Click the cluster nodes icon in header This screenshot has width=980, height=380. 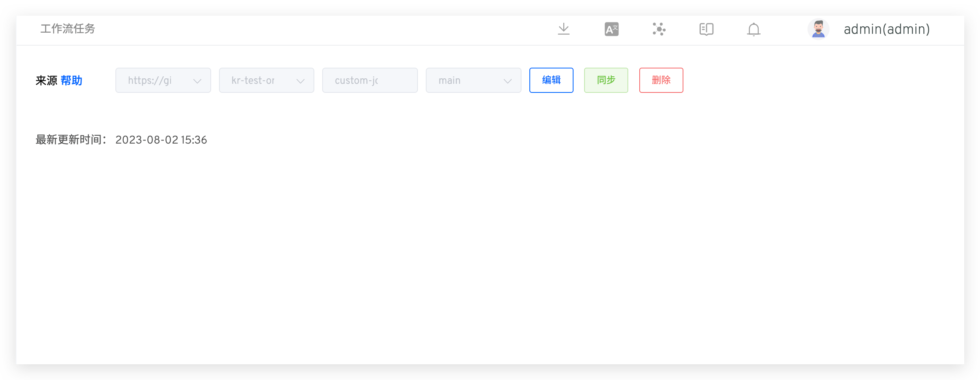click(x=659, y=29)
